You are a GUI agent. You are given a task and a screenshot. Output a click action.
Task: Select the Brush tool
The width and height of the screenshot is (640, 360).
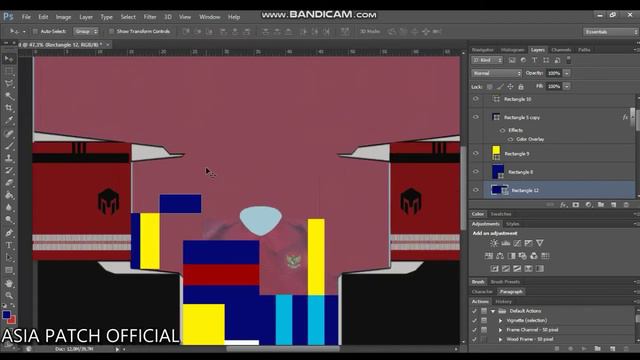[9, 146]
